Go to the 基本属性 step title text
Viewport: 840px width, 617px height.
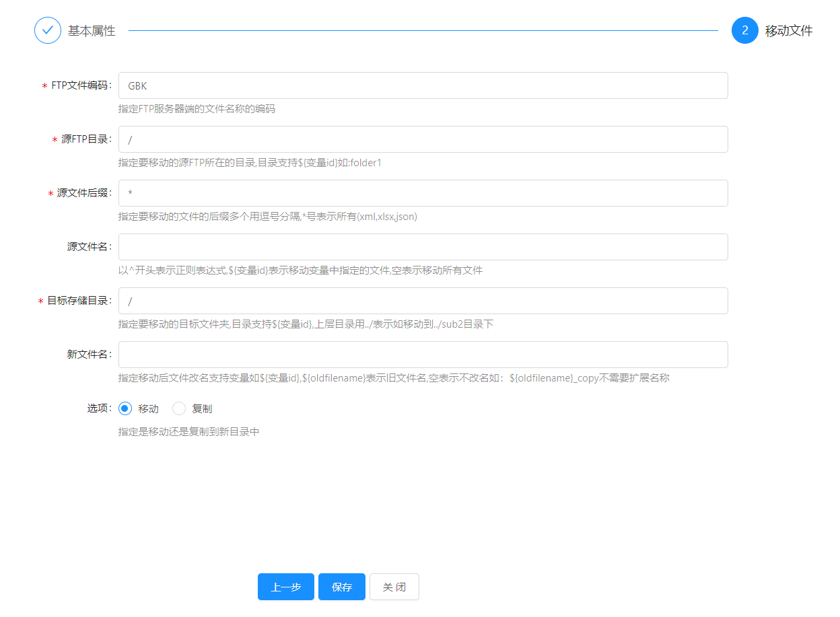pos(92,31)
